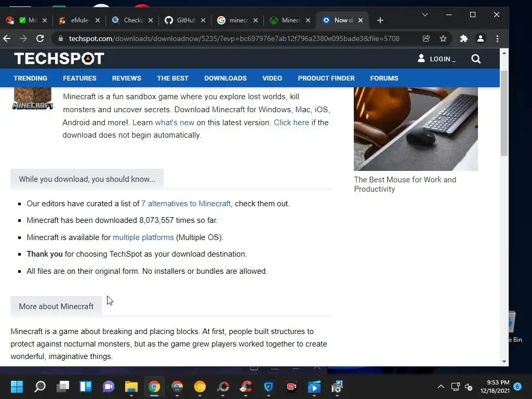Open the multiple platforms link
Viewport: 532px width, 399px height.
143,237
